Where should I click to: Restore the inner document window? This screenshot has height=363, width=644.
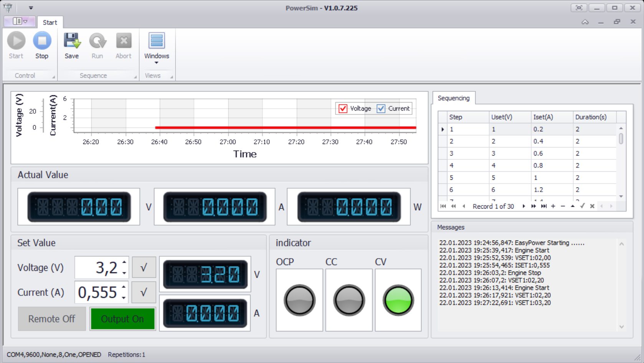pos(617,22)
